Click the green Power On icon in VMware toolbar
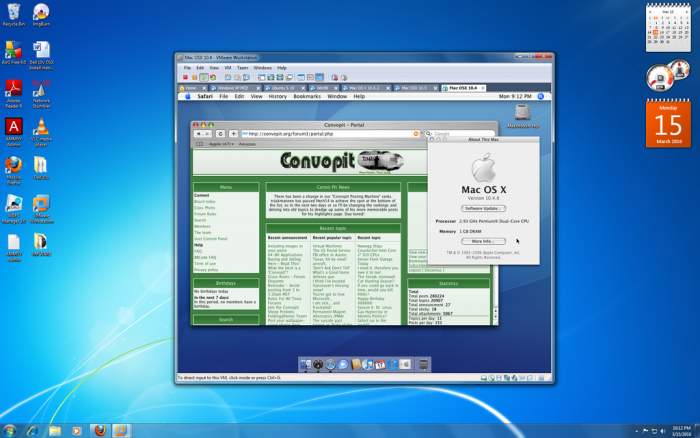Image resolution: width=700 pixels, height=438 pixels. [204, 77]
